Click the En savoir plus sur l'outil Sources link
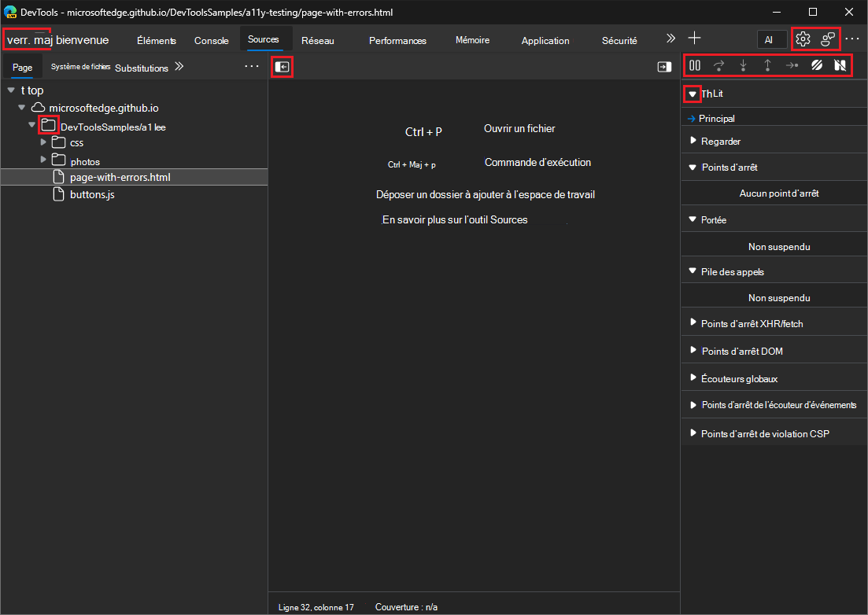 tap(455, 219)
